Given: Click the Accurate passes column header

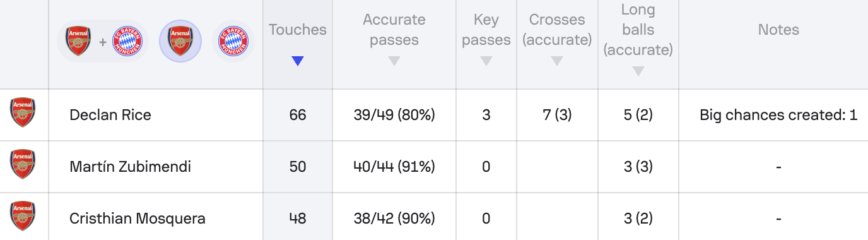Looking at the screenshot, I should [x=394, y=30].
